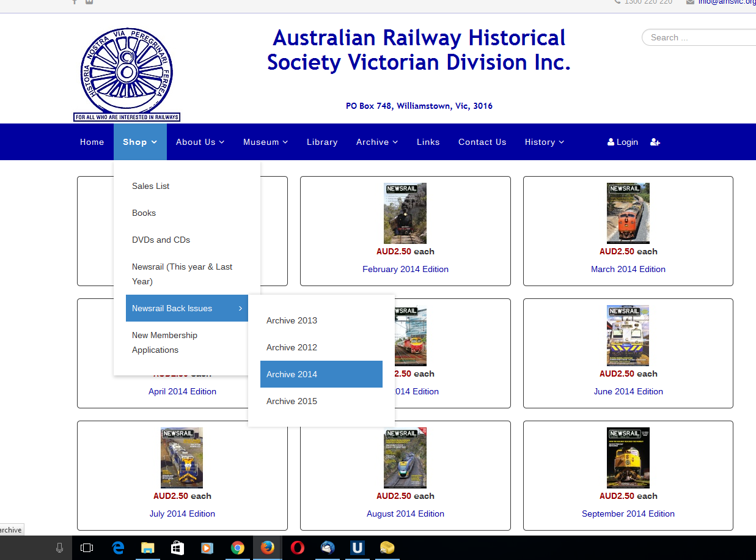The width and height of the screenshot is (756, 560).
Task: Open the February 2014 Newsrail cover thumbnail
Action: click(405, 213)
